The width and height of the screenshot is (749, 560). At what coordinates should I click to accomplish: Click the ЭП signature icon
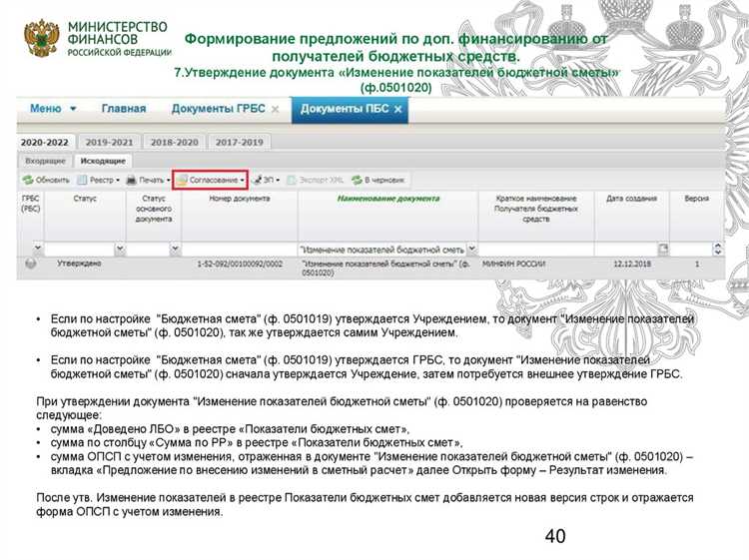point(258,180)
